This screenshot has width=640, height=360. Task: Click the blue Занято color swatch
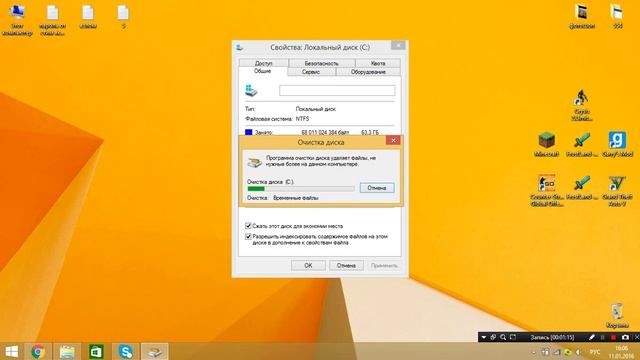pos(249,132)
